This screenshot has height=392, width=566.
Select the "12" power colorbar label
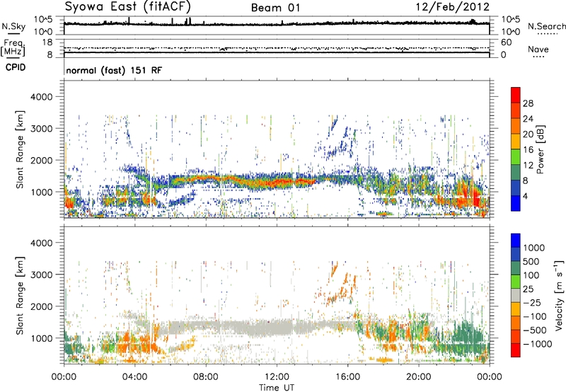528,166
